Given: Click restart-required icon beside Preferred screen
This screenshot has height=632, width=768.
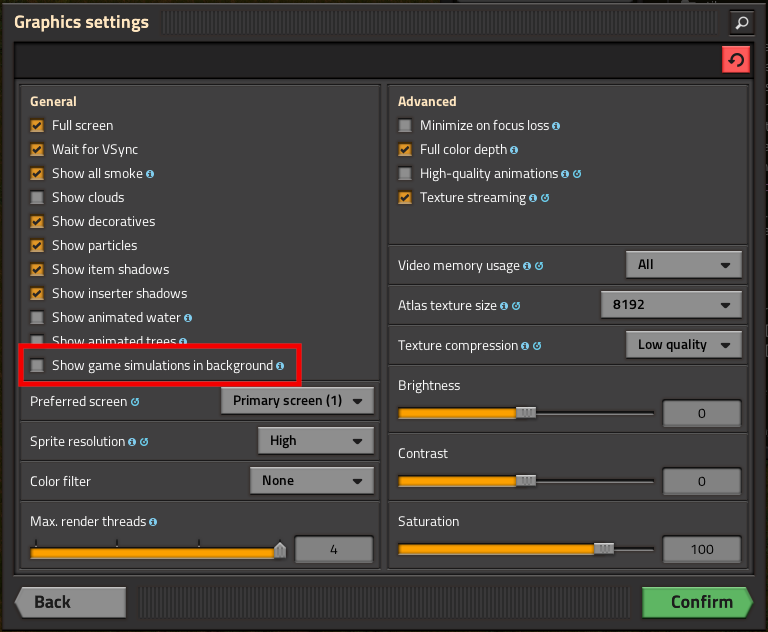Looking at the screenshot, I should 135,402.
